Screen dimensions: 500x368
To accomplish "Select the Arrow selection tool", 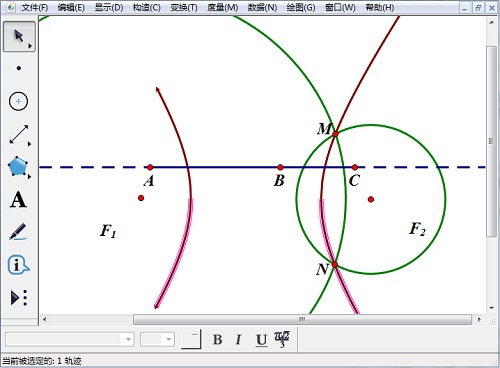I will (x=19, y=36).
